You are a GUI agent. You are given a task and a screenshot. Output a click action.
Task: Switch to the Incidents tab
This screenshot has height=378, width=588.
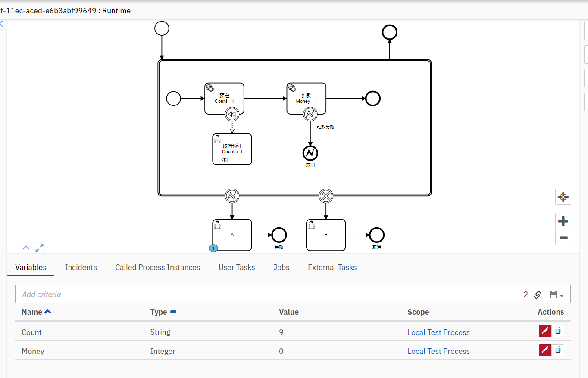[81, 267]
